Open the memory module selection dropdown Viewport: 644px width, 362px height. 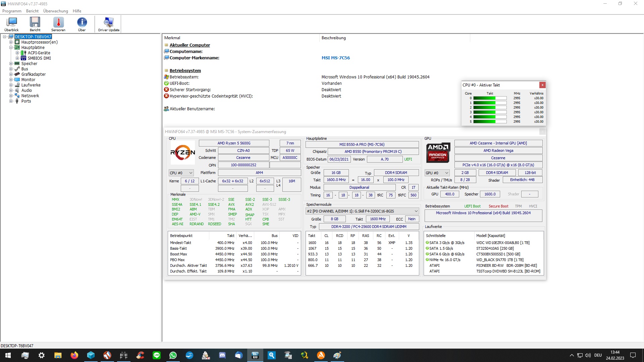click(362, 211)
